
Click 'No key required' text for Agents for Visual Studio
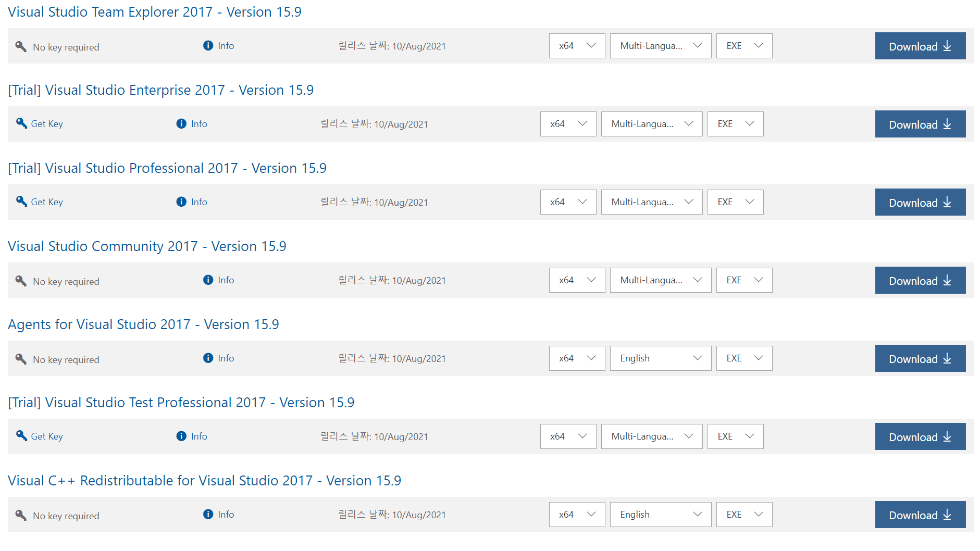pos(66,359)
